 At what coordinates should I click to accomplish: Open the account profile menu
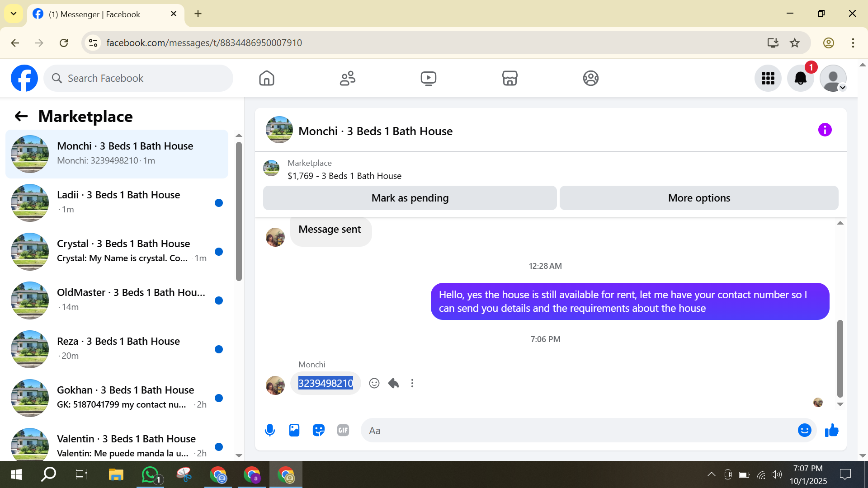[833, 78]
